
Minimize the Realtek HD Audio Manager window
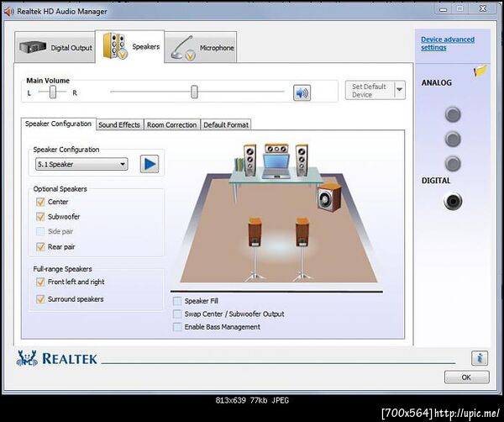[x=444, y=9]
